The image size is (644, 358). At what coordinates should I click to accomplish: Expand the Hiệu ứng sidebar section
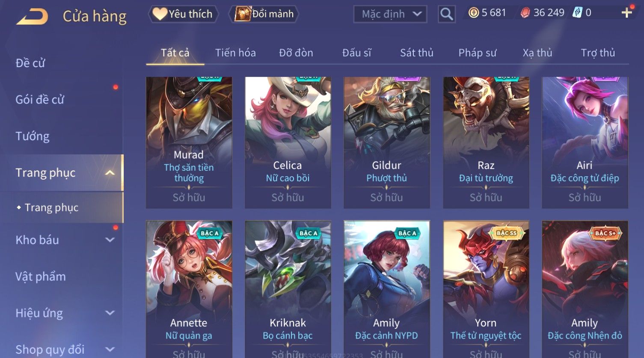(110, 313)
